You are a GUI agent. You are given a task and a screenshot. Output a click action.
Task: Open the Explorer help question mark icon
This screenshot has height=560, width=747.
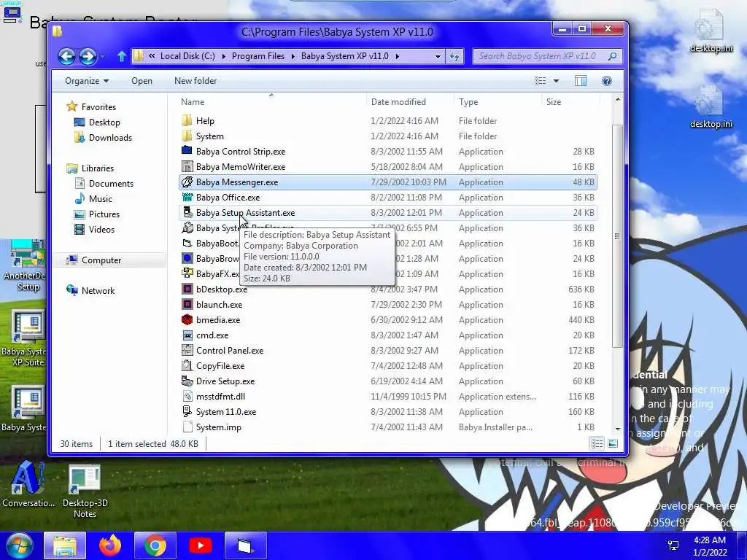pos(606,81)
